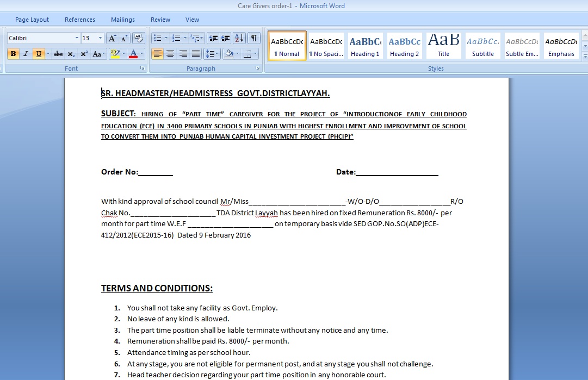Toggle Bold formatting off
The image size is (588, 380).
click(x=13, y=54)
